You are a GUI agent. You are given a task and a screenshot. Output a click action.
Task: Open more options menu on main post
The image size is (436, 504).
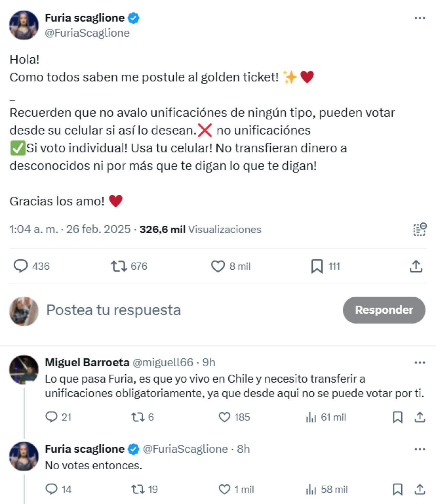(x=420, y=18)
